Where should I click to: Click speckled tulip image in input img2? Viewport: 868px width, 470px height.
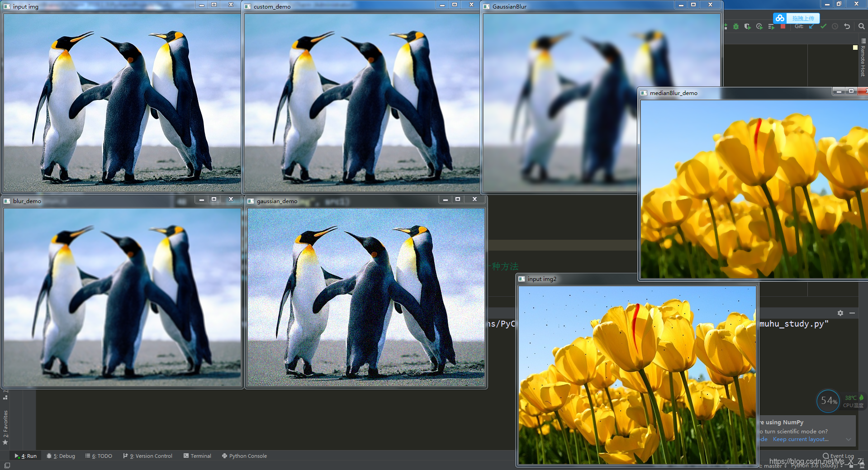click(637, 375)
